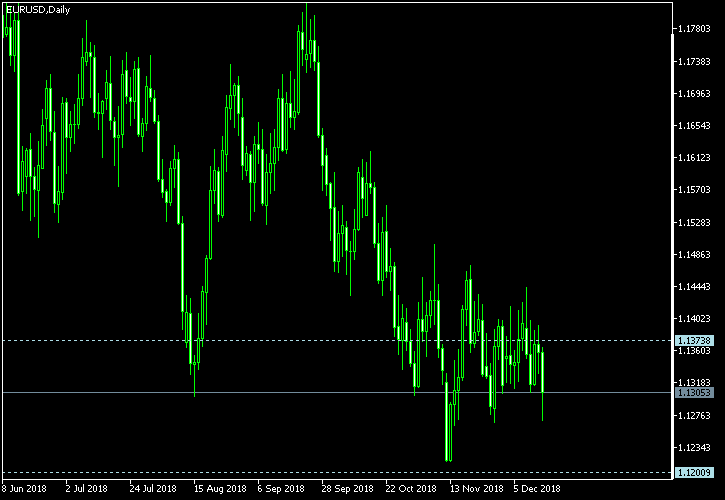The height and width of the screenshot is (500, 725).
Task: Click the 5 Dec 2018 date label
Action: (537, 488)
